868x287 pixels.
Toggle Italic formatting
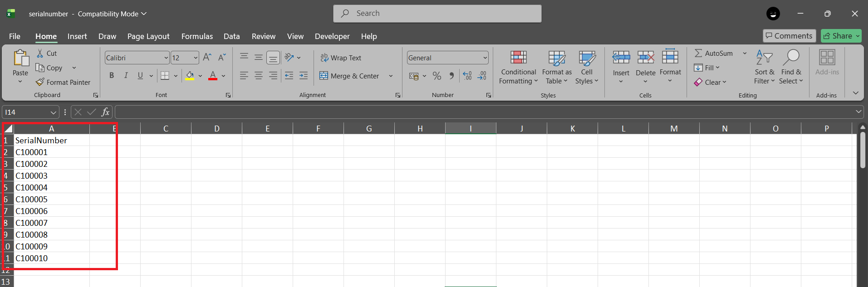[126, 76]
